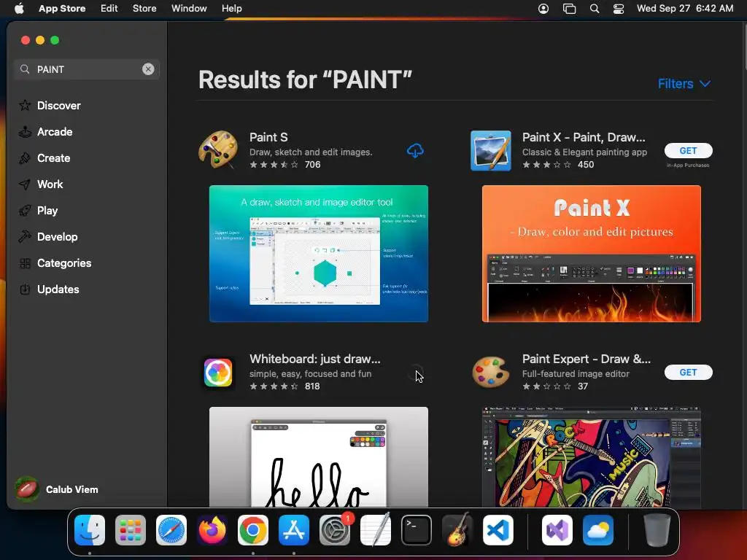Expand the Filters dropdown

[684, 84]
